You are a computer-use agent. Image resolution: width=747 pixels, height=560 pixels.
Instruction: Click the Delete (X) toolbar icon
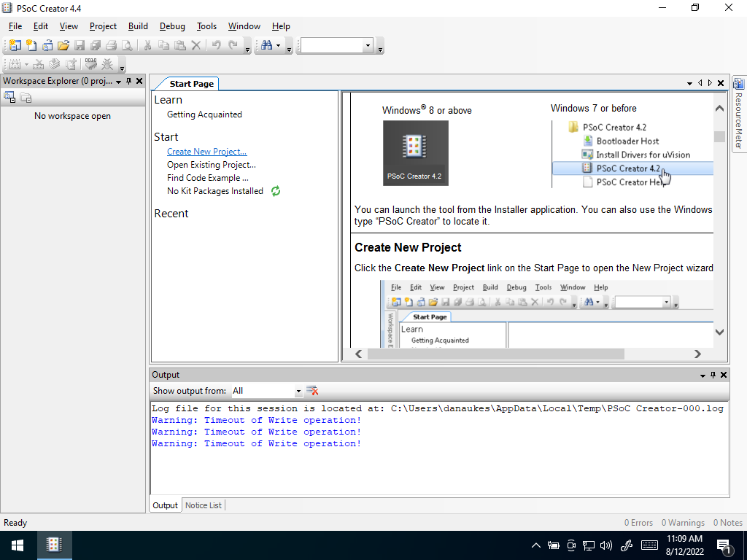196,45
